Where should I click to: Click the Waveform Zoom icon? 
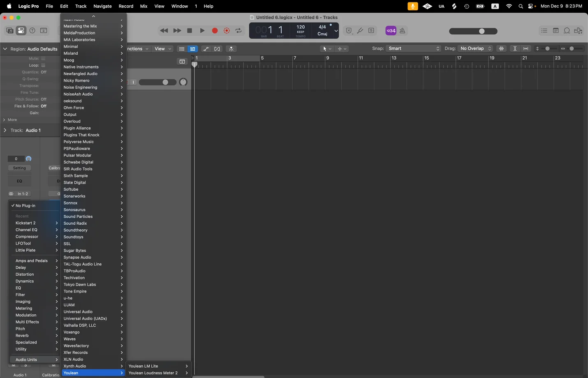501,48
